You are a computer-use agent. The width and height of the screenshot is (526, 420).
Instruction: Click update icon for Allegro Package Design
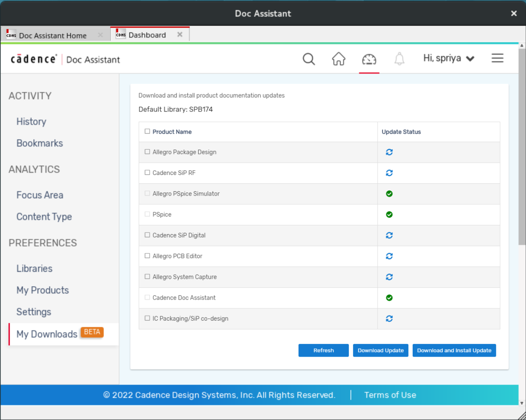click(389, 152)
